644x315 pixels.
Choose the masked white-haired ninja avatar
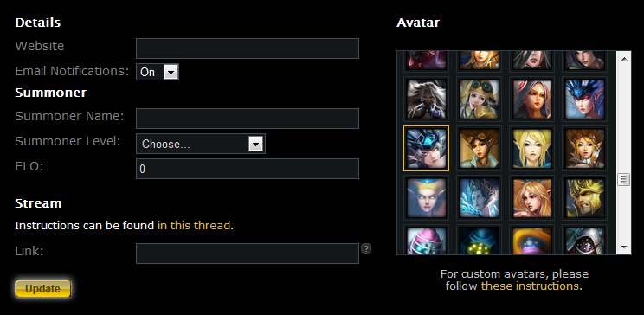(427, 99)
